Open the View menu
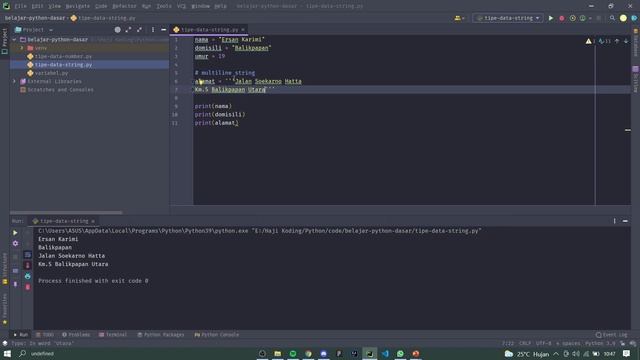The image size is (640, 360). coord(54,6)
